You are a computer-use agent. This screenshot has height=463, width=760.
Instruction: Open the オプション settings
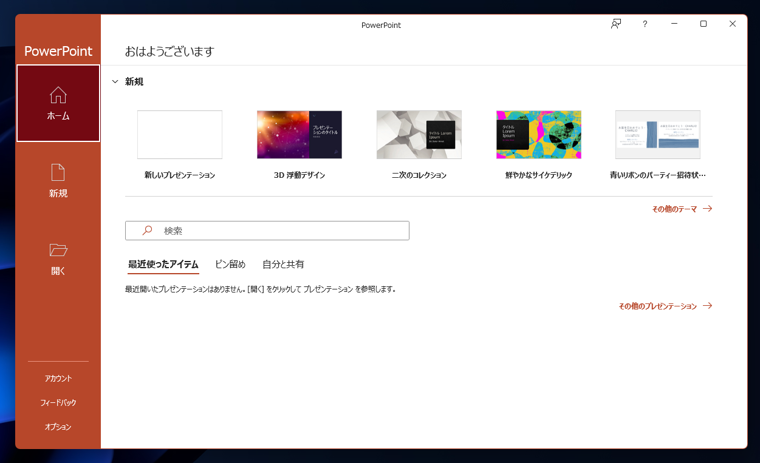coord(58,427)
